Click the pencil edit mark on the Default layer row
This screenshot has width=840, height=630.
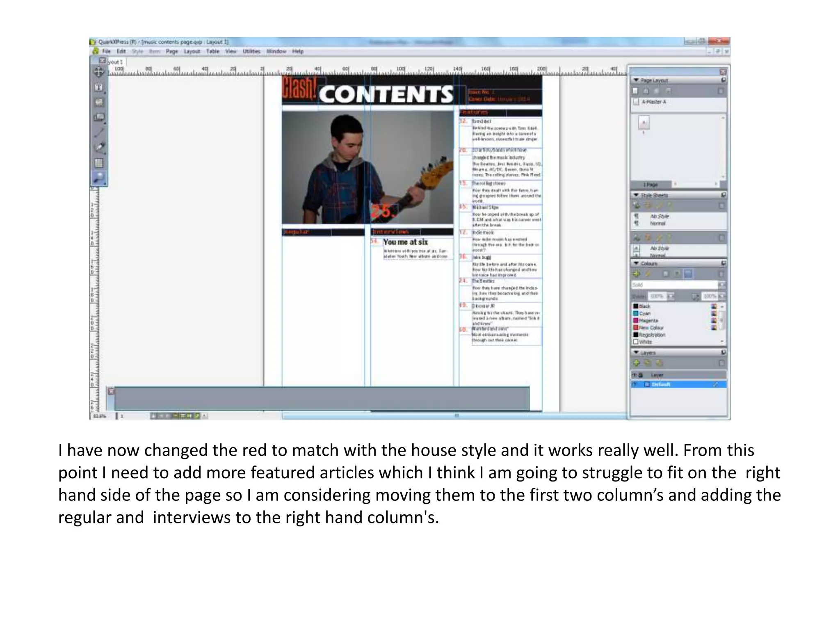point(715,384)
